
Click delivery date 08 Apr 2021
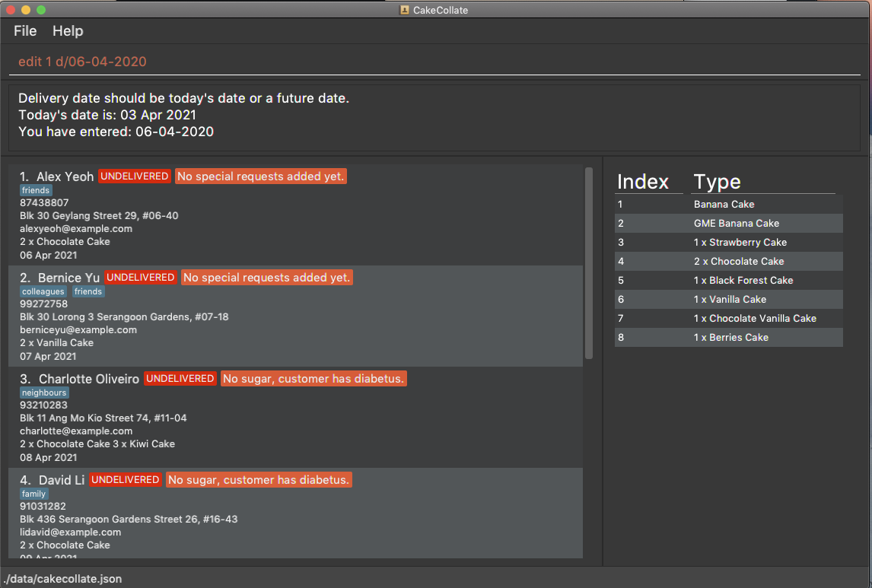tap(49, 457)
